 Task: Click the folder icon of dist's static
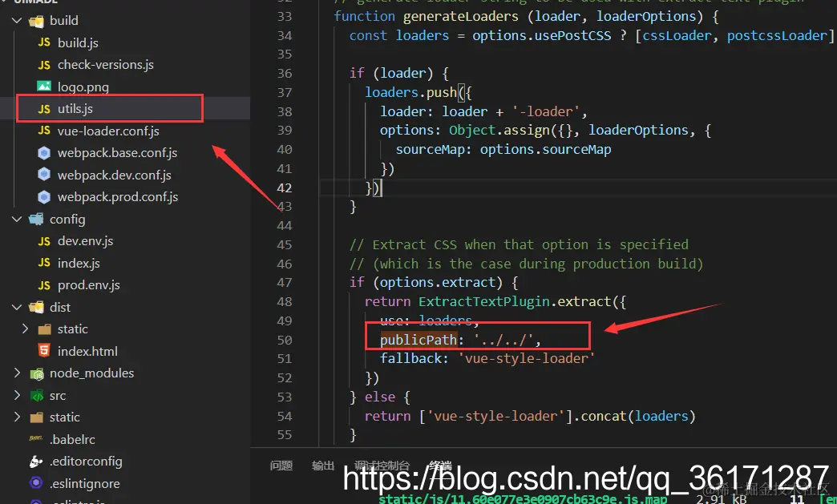pos(44,329)
